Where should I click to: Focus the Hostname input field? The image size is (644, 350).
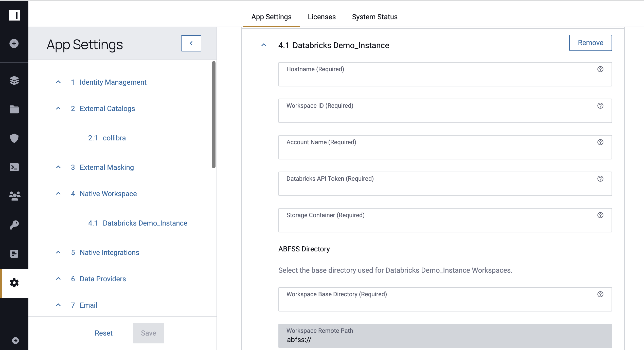tap(445, 74)
